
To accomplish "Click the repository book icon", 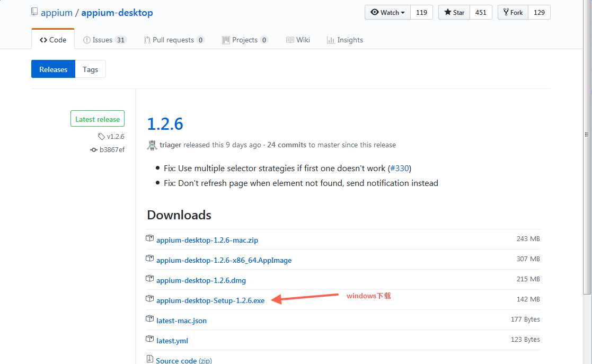I will pos(34,12).
